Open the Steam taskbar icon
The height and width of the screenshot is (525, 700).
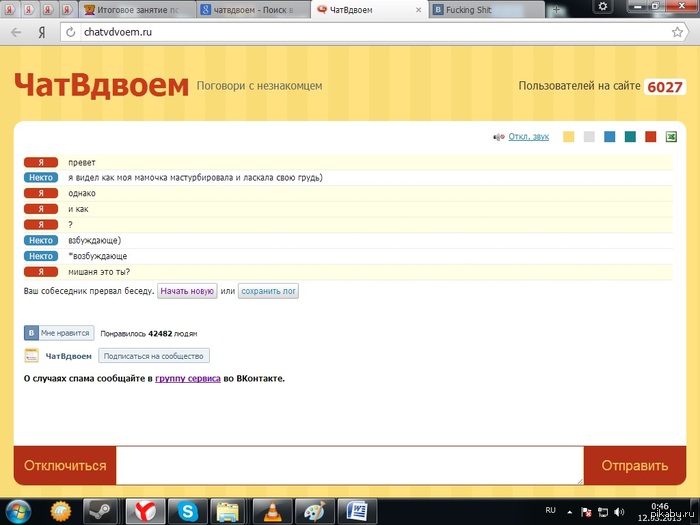pyautogui.click(x=100, y=511)
